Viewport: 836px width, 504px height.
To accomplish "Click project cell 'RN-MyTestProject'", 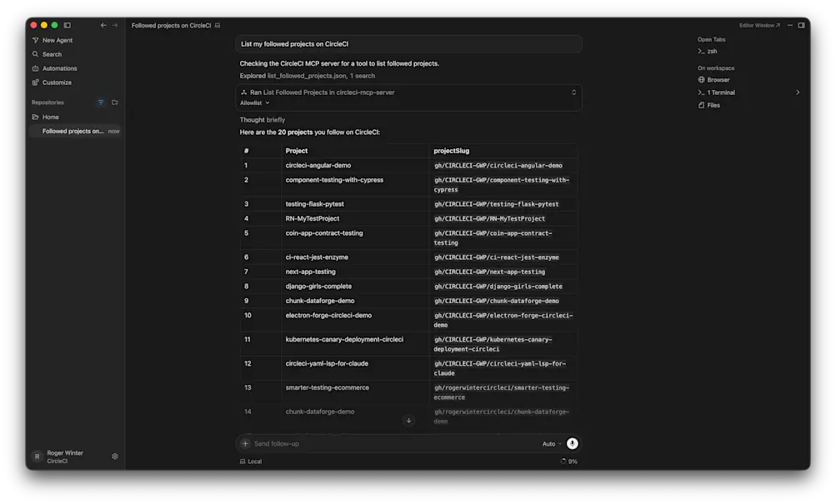I will (x=313, y=218).
